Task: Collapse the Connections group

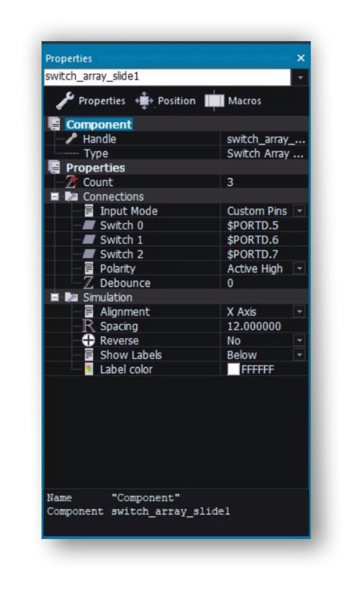Action: (55, 197)
